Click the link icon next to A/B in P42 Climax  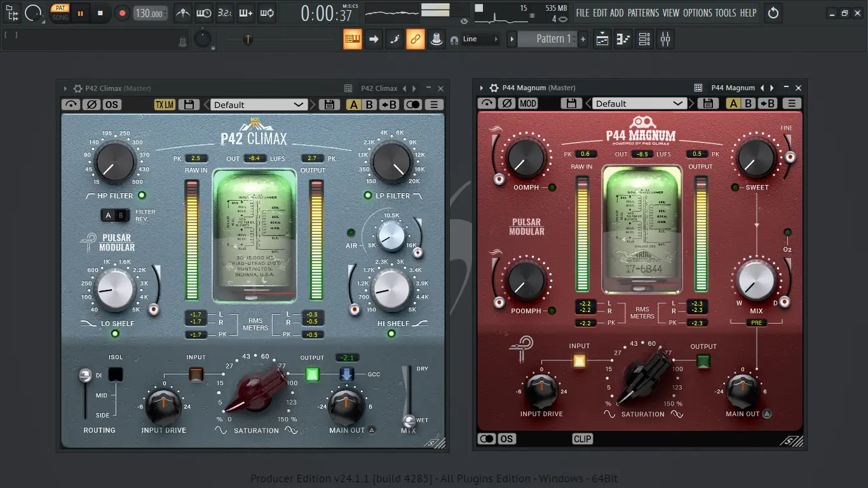tap(412, 105)
